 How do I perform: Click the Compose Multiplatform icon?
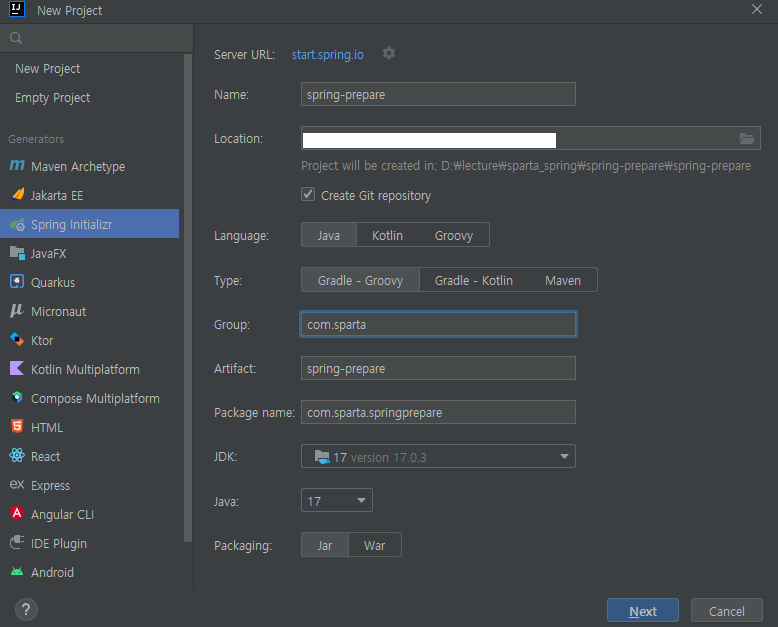pyautogui.click(x=17, y=398)
